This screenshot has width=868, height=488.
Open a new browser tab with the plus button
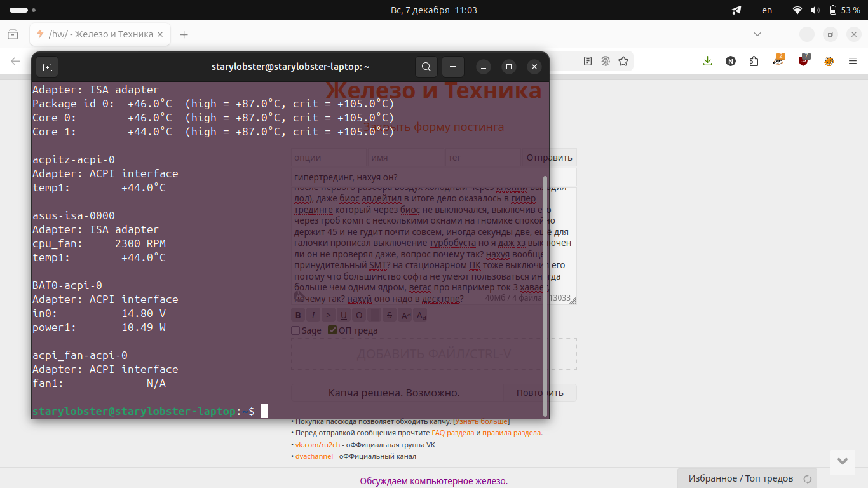pyautogui.click(x=184, y=34)
